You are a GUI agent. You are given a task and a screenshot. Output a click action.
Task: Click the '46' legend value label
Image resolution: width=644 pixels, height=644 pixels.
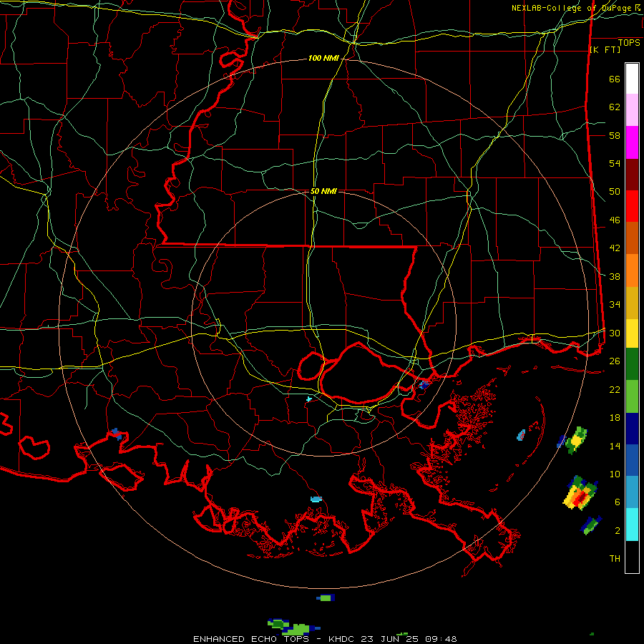(x=615, y=220)
